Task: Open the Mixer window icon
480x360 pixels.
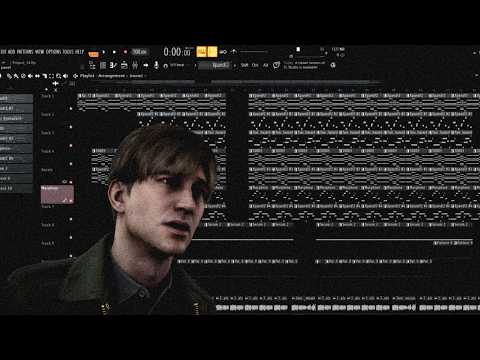Action: (x=135, y=65)
